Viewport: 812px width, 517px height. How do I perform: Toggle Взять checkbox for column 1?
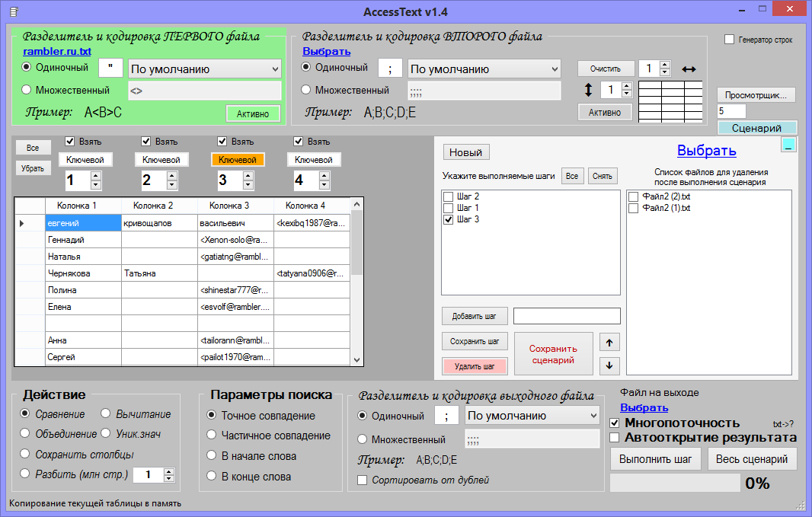pos(70,142)
